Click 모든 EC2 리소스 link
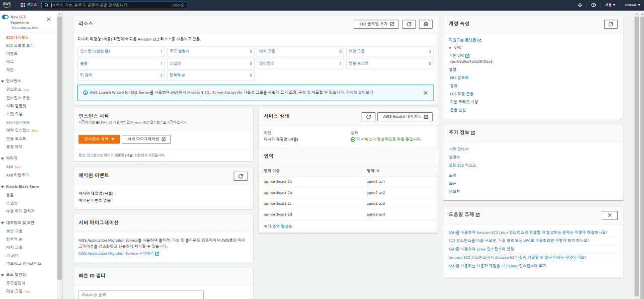Viewport: 644px width, 299px height. pos(462,165)
